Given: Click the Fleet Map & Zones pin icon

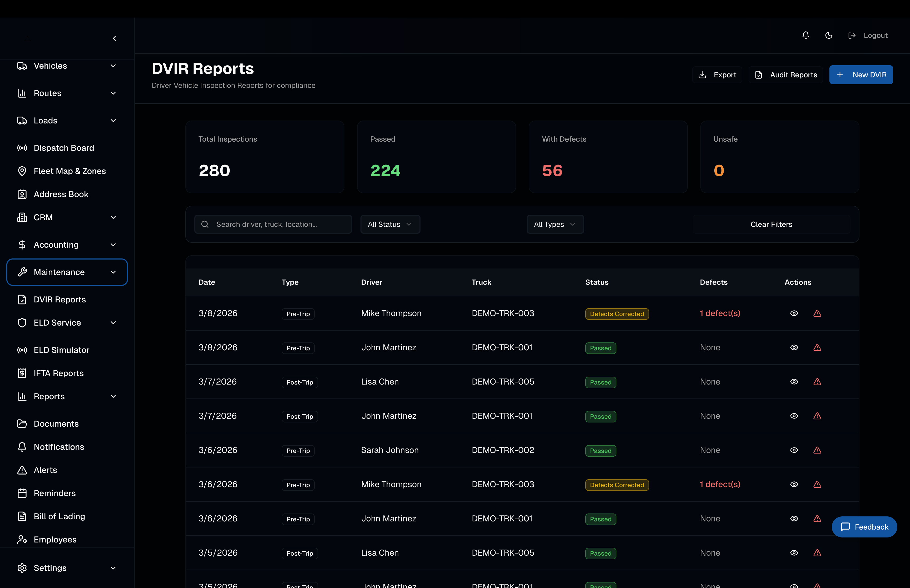Looking at the screenshot, I should click(x=22, y=171).
